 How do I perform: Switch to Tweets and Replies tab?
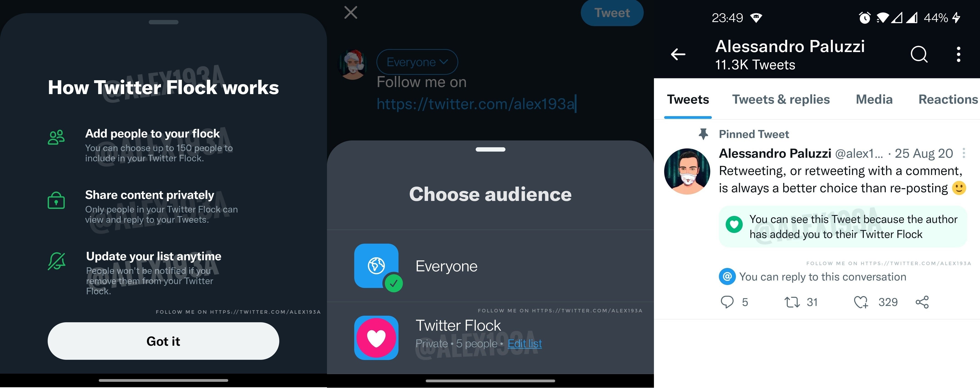[x=781, y=99]
